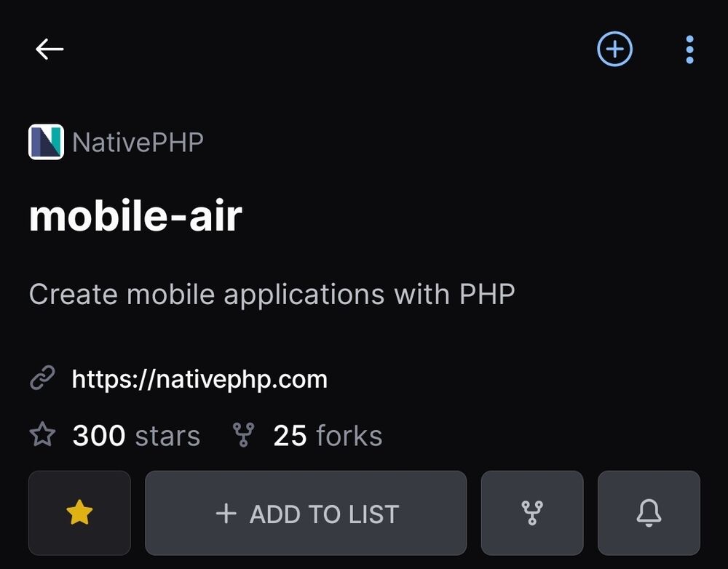This screenshot has height=569, width=728.
Task: Click the small fork icon beside 25
Action: click(243, 435)
